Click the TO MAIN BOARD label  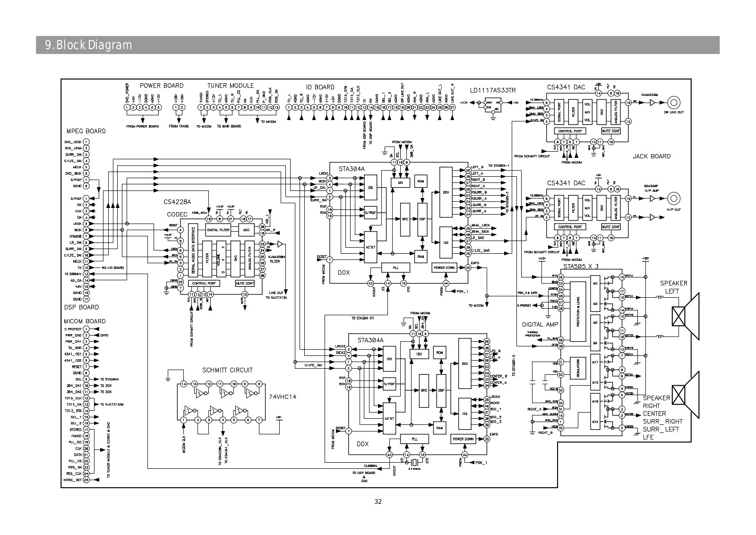pyautogui.click(x=229, y=126)
